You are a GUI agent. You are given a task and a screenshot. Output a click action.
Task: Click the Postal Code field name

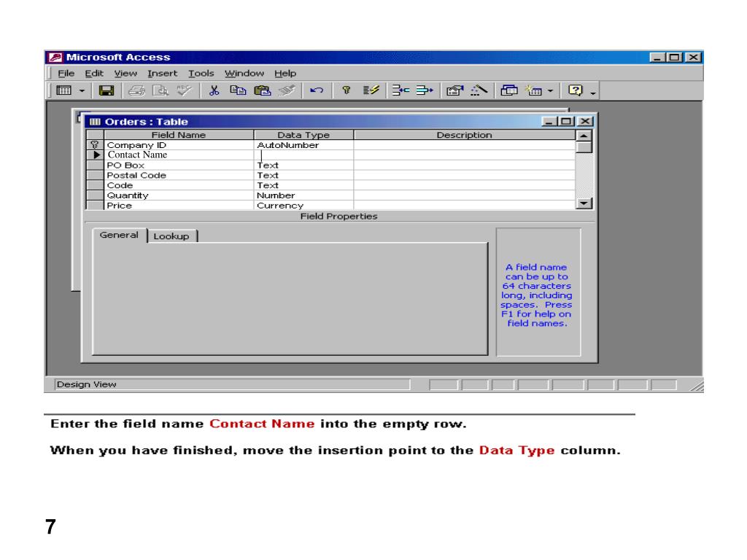(x=136, y=175)
